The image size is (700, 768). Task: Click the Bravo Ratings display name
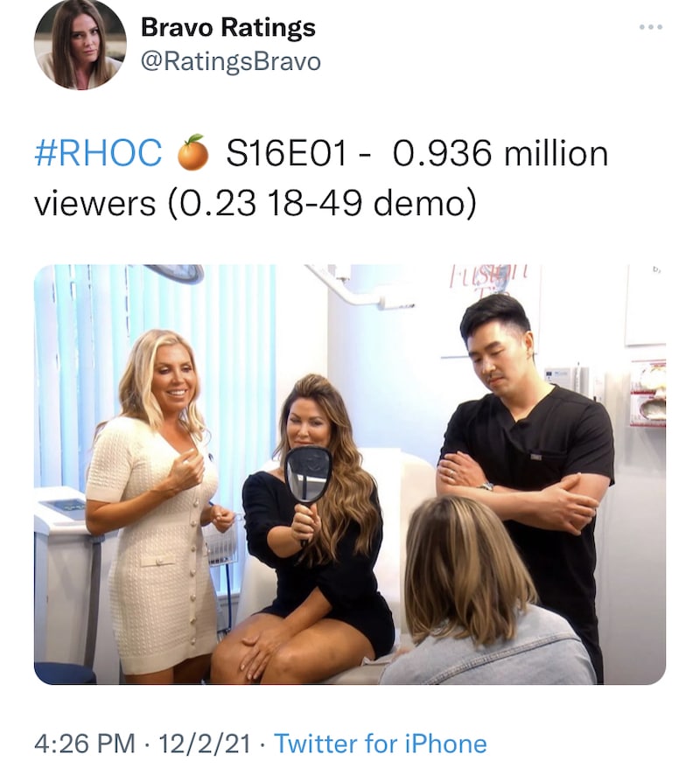click(x=228, y=27)
